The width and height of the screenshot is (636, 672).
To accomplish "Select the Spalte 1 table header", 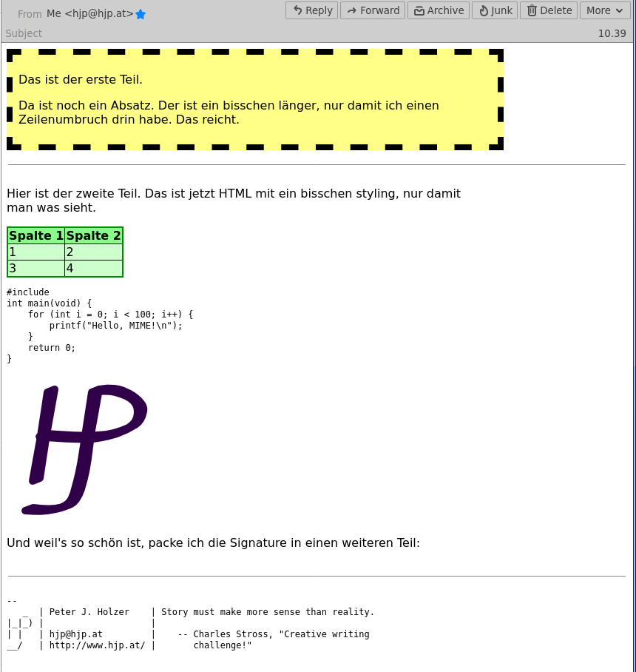I will [x=35, y=235].
